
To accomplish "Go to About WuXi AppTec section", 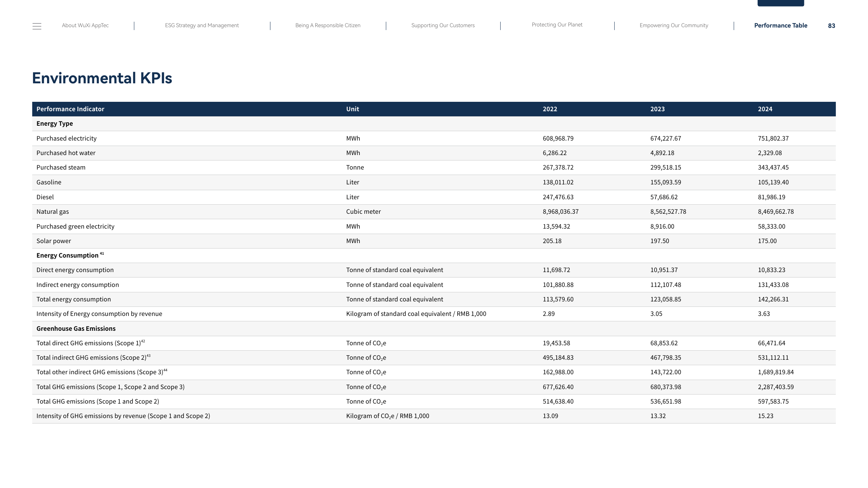I will point(85,25).
